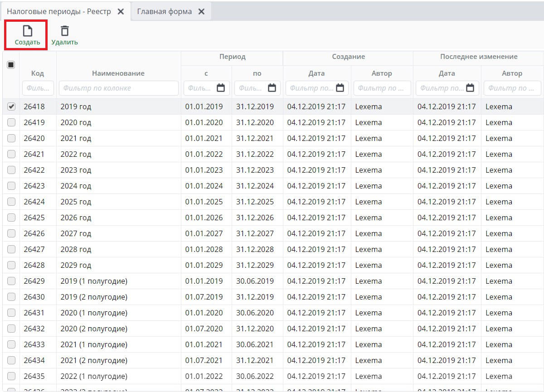This screenshot has width=544, height=392.
Task: Toggle the select-all checkbox in header
Action: [11, 65]
